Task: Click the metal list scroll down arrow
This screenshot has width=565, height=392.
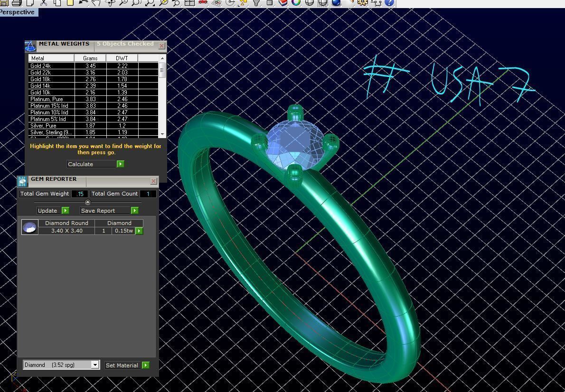Action: tap(162, 134)
